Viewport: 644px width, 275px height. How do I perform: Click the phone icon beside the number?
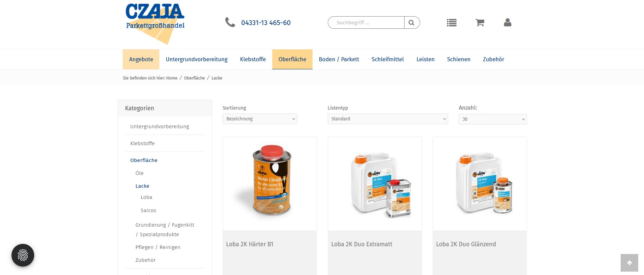[230, 22]
